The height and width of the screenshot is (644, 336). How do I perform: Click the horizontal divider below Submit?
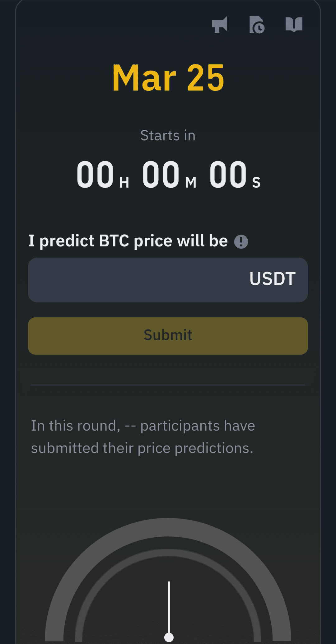(168, 385)
